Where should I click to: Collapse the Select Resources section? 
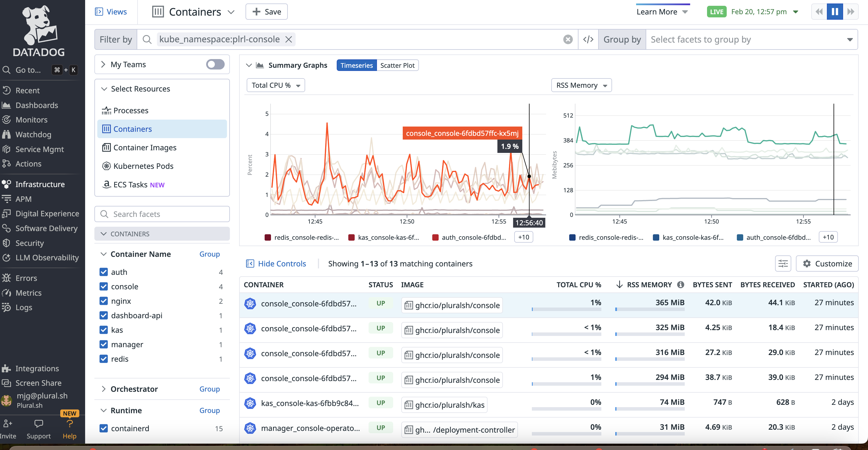104,89
